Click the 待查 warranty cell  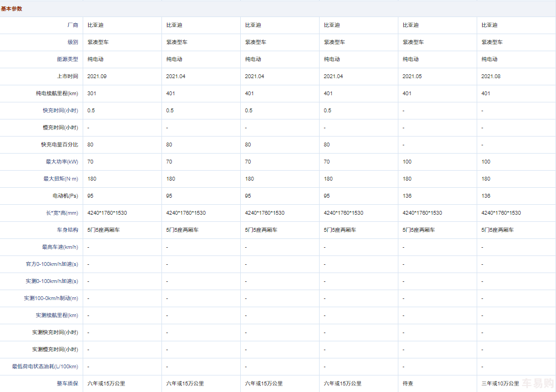[x=408, y=384]
